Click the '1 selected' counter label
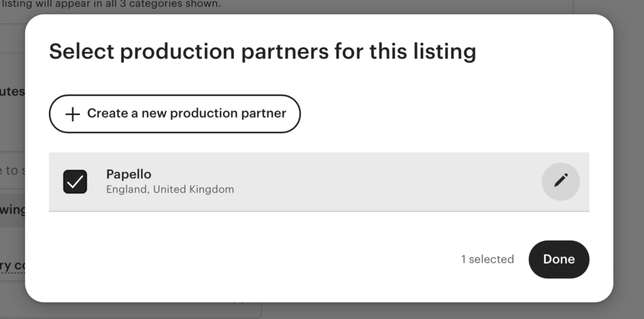644x319 pixels. click(487, 259)
